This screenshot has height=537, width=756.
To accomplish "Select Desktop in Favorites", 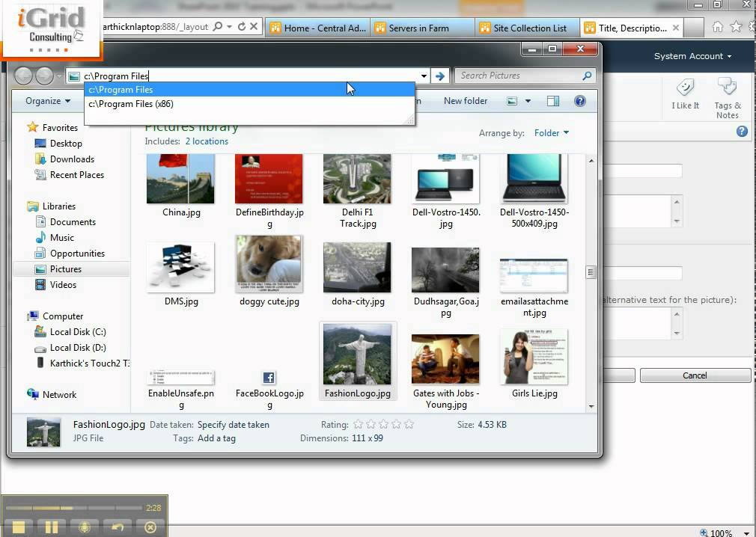I will coord(66,144).
